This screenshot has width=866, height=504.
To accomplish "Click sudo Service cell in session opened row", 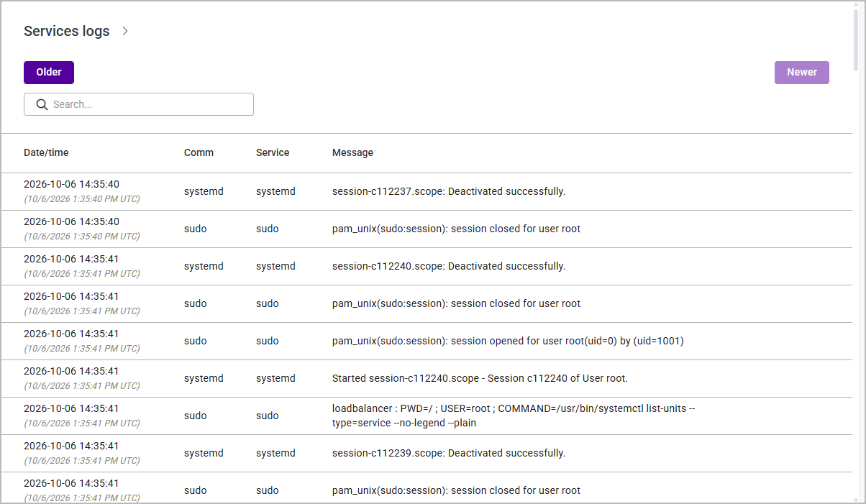I will coord(268,341).
